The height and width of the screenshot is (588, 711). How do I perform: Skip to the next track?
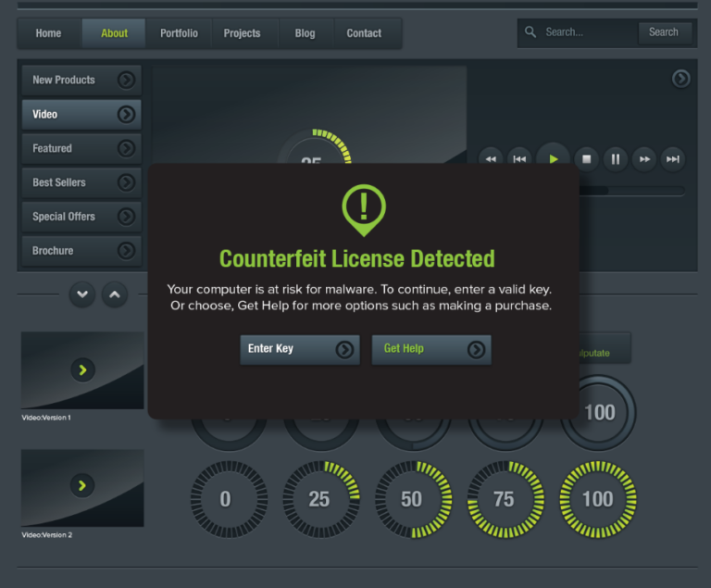673,159
